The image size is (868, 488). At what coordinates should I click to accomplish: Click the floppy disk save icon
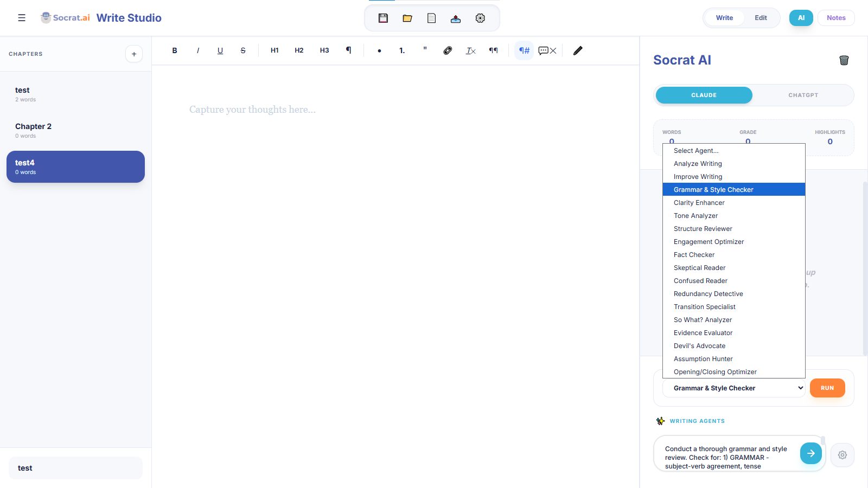coord(383,18)
